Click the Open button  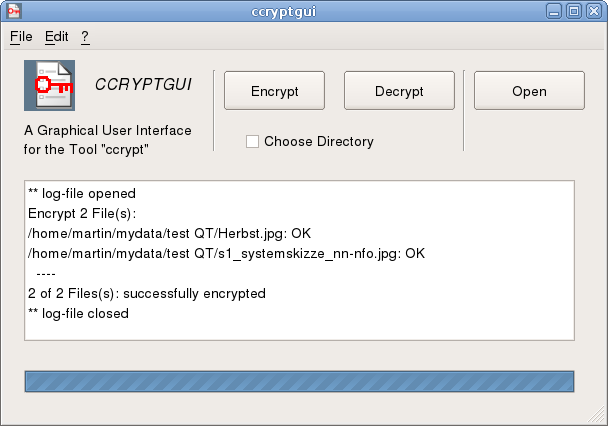coord(529,91)
